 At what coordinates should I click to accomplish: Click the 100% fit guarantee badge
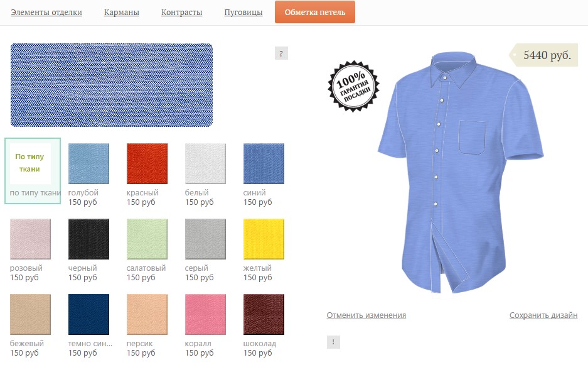[353, 86]
